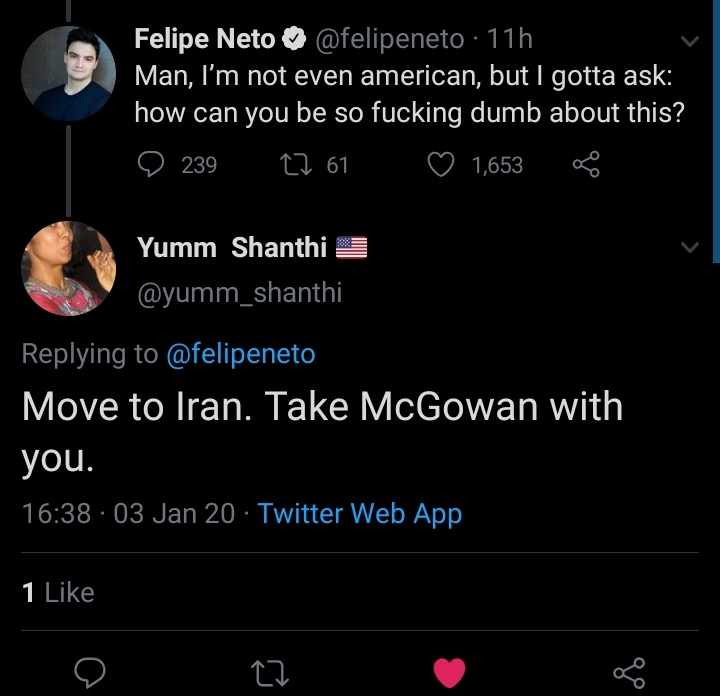Reply to Felipe Neto's tweet

[x=150, y=165]
